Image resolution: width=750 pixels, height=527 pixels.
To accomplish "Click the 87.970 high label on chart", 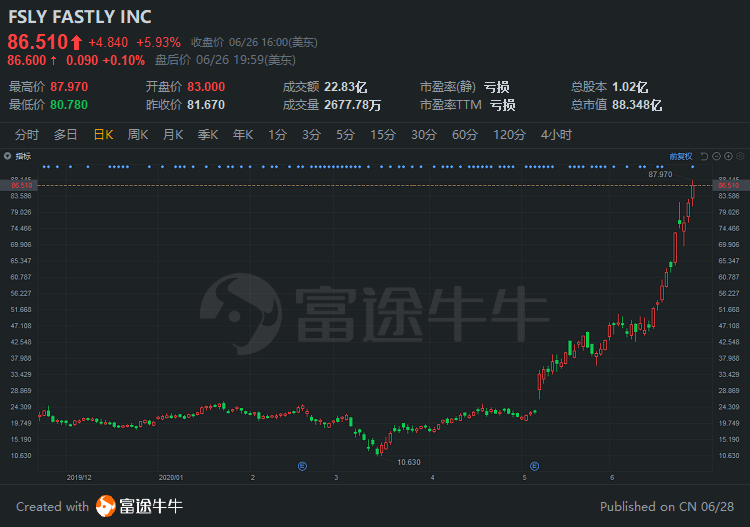I will point(660,175).
